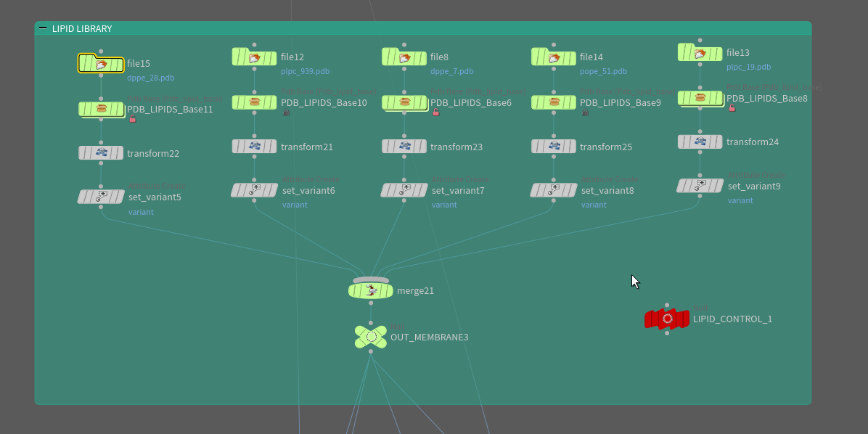Click the set_variant7 name label
Image resolution: width=868 pixels, height=434 pixels.
point(458,190)
